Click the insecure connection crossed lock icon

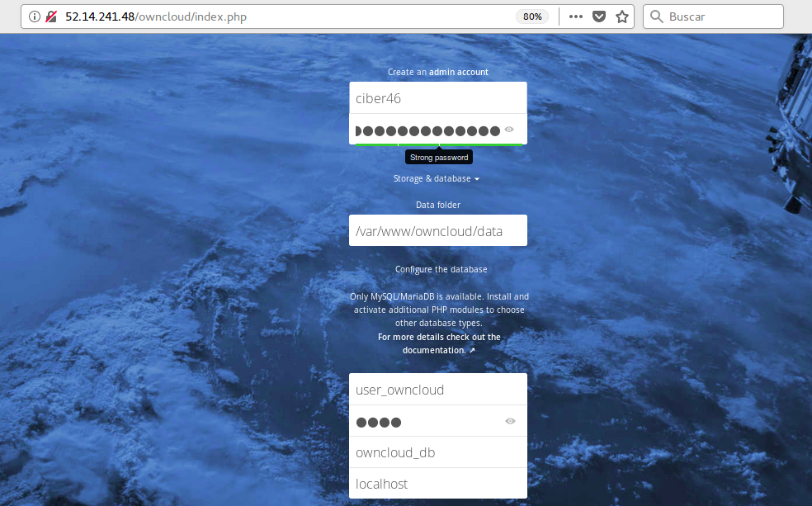click(51, 17)
